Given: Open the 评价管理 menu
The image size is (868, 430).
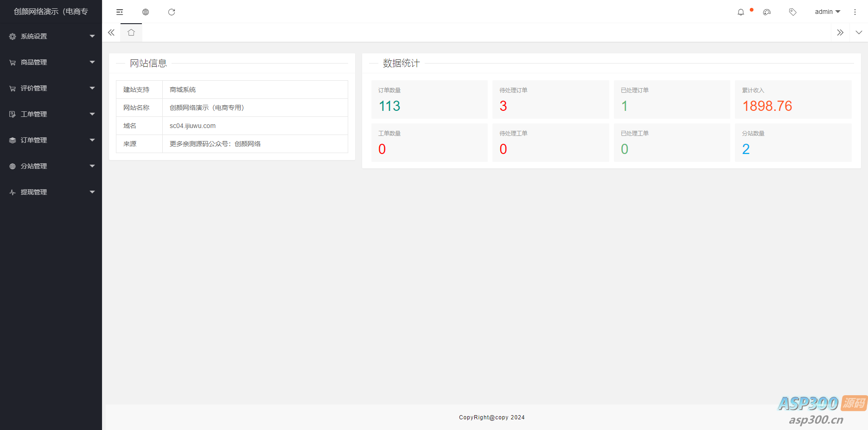Looking at the screenshot, I should point(51,88).
